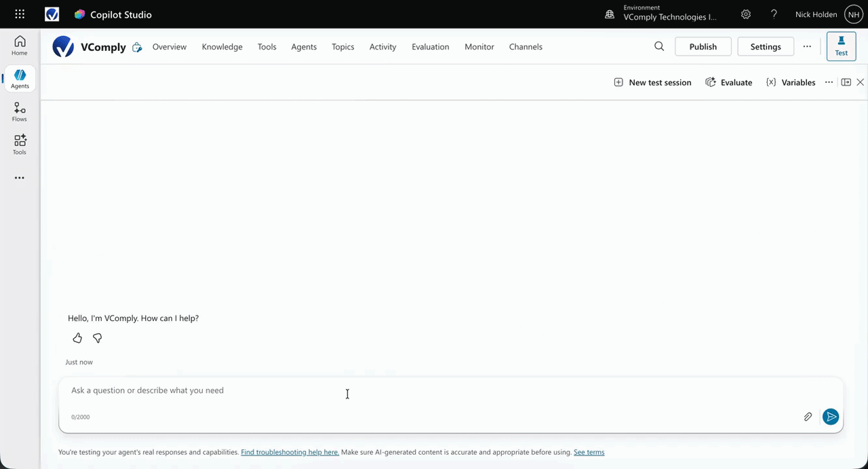Viewport: 868px width, 469px height.
Task: Open Find troubleshooting help here link
Action: [290, 452]
